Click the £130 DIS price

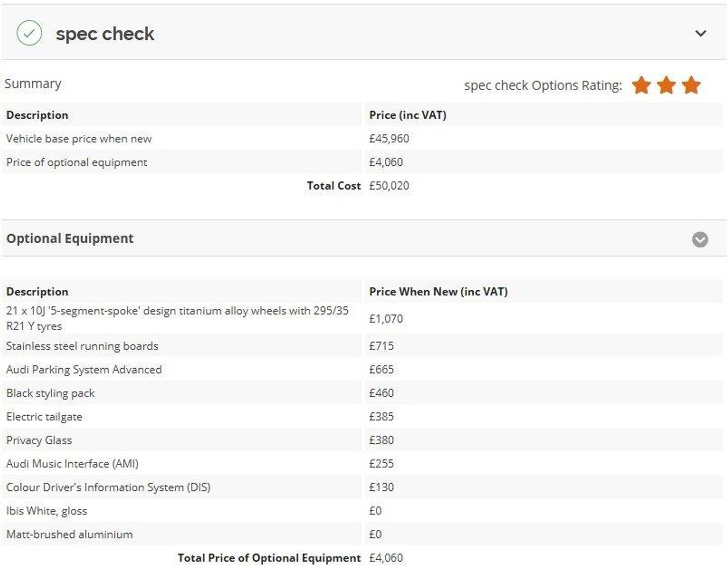[381, 487]
